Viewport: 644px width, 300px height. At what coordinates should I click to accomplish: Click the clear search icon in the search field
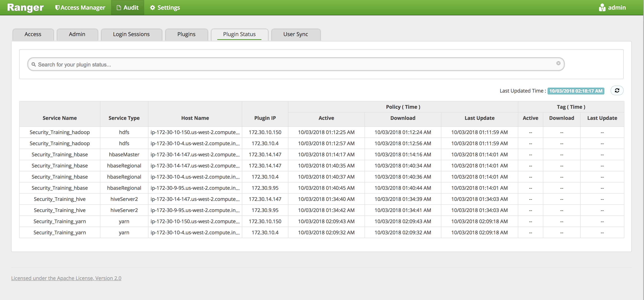point(558,63)
